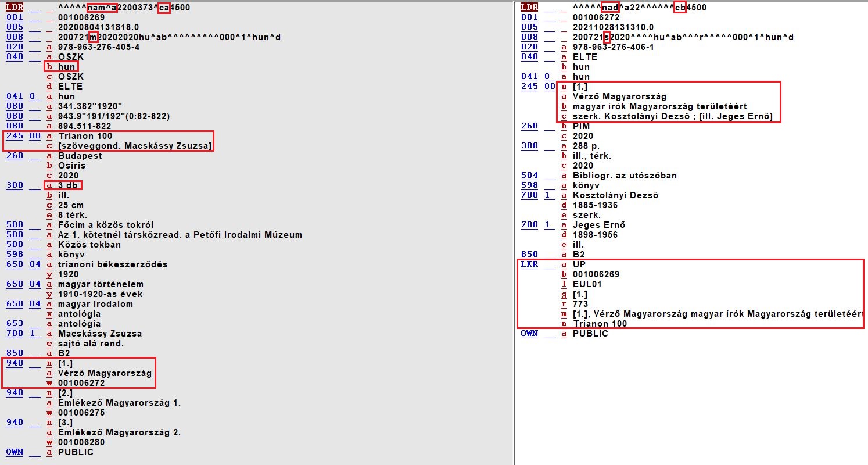Select volume title Emlékező Magyarország 1.
The height and width of the screenshot is (465, 868).
pyautogui.click(x=120, y=403)
